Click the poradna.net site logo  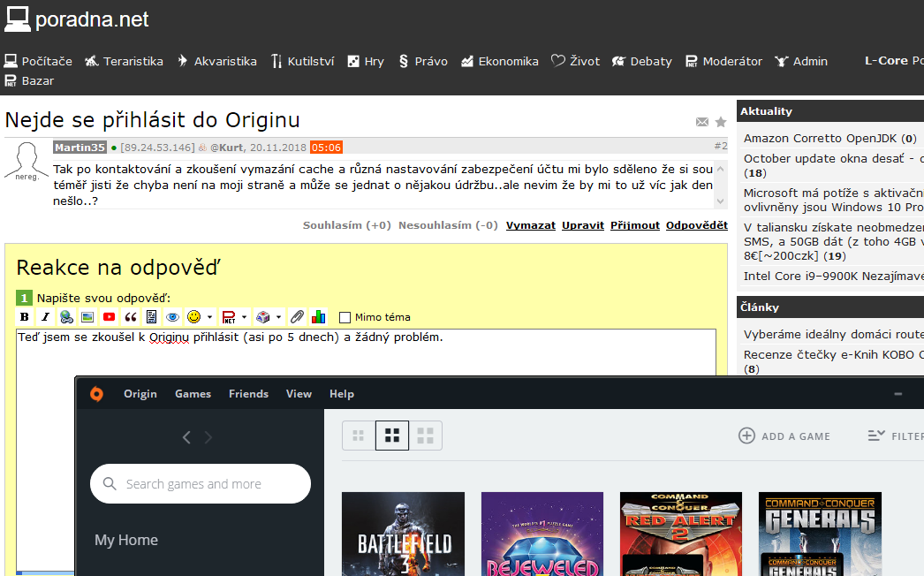click(x=77, y=19)
